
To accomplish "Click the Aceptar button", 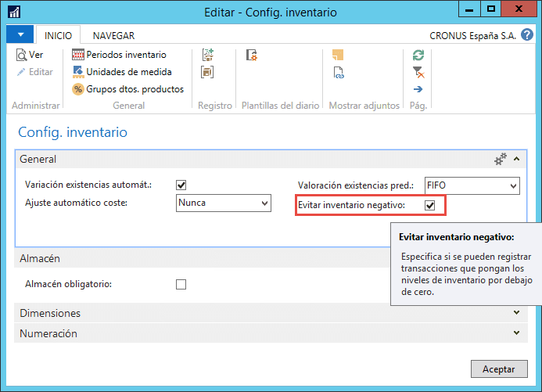I will click(x=499, y=369).
